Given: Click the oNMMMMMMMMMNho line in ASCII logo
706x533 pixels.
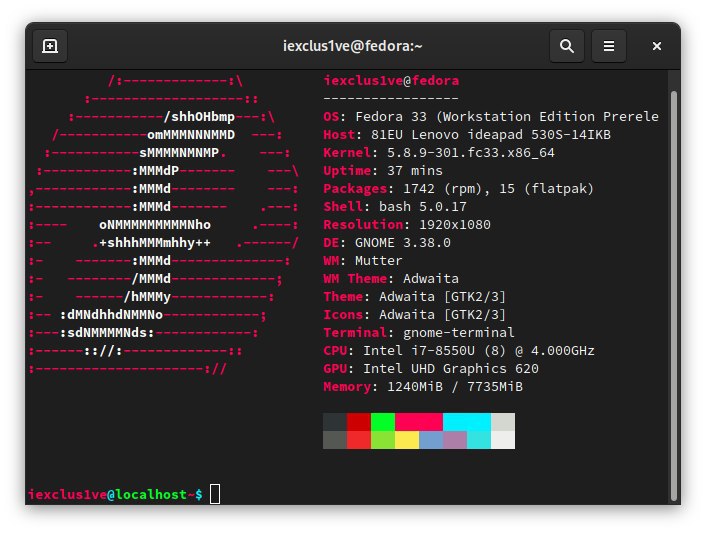Looking at the screenshot, I should coord(155,225).
